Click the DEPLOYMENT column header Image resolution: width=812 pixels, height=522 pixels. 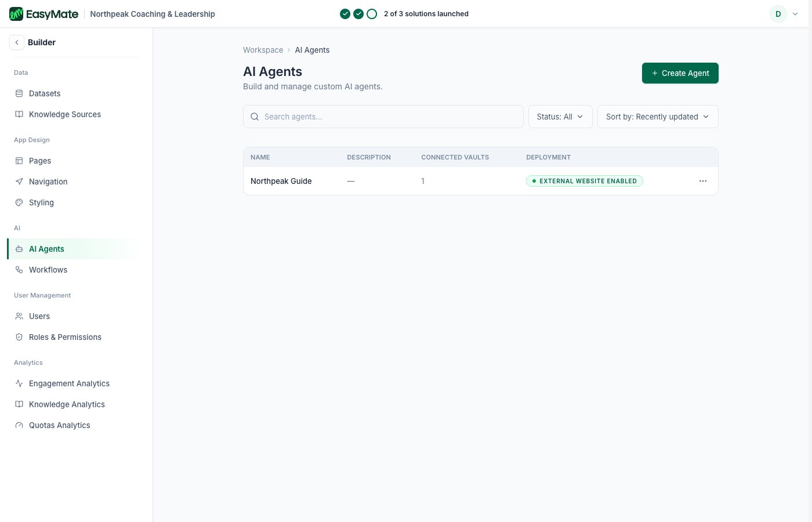click(x=549, y=157)
